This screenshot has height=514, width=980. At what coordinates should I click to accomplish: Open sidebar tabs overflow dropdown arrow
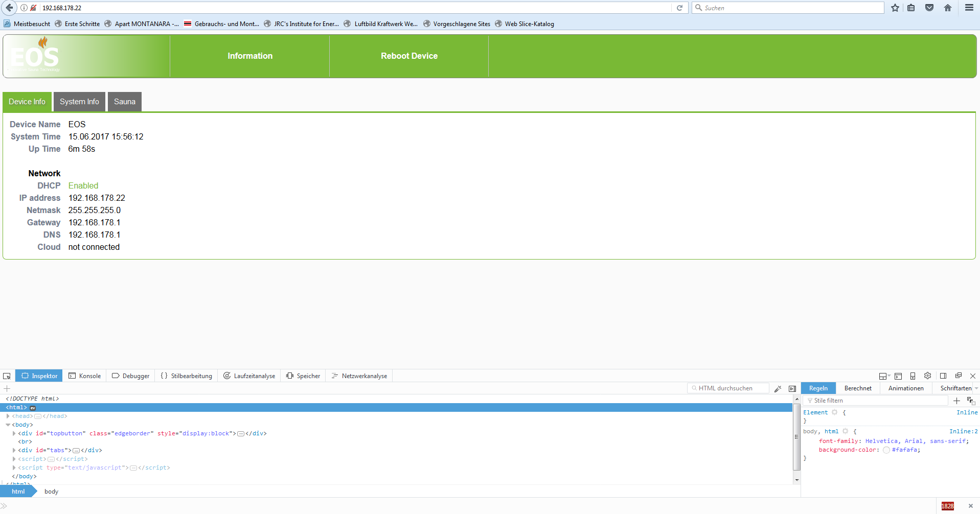click(x=976, y=388)
